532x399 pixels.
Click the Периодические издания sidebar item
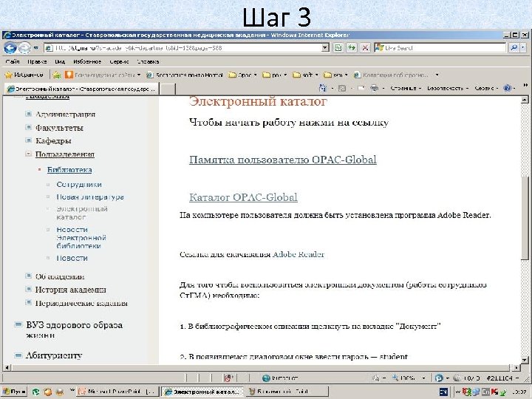point(81,303)
